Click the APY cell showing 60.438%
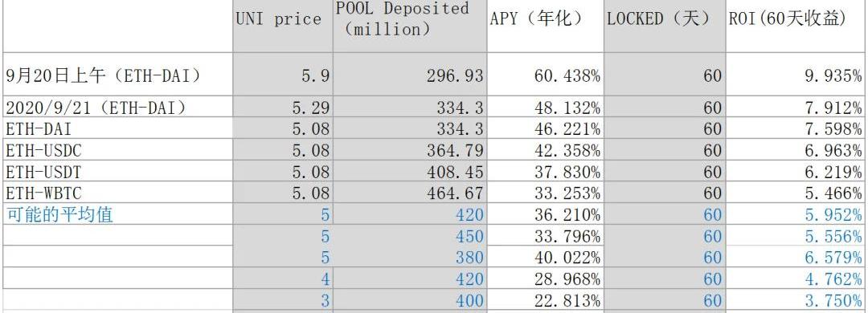 [545, 75]
